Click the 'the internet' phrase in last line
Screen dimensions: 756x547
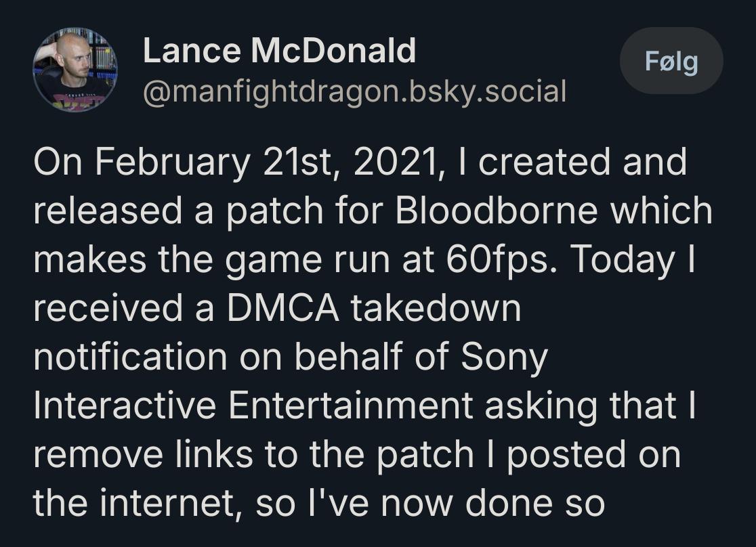(x=136, y=503)
